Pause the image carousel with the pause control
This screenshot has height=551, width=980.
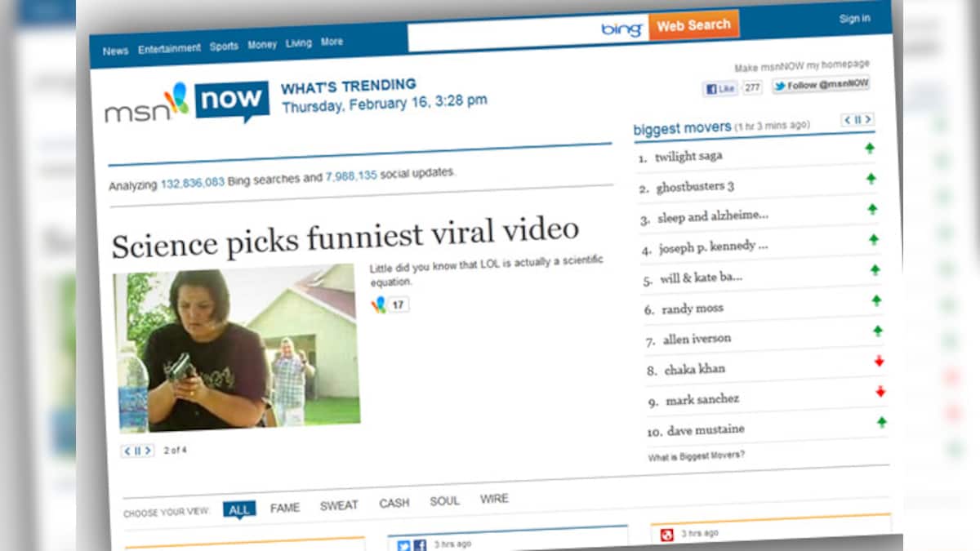pyautogui.click(x=137, y=450)
